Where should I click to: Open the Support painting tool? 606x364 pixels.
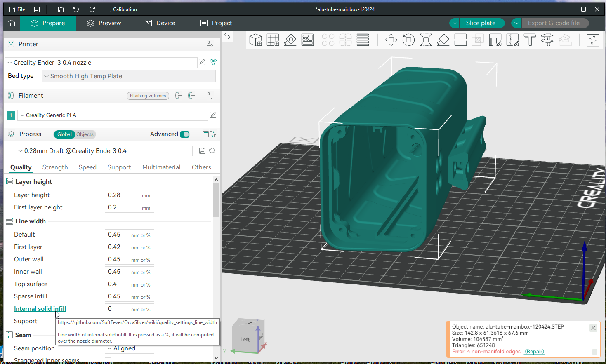pyautogui.click(x=495, y=40)
